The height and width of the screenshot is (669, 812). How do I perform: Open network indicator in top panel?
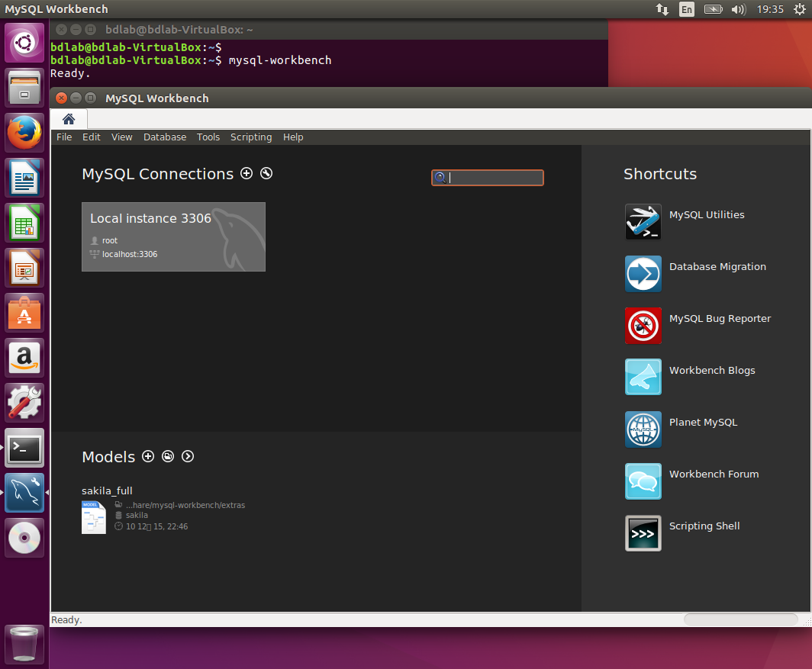[x=662, y=9]
